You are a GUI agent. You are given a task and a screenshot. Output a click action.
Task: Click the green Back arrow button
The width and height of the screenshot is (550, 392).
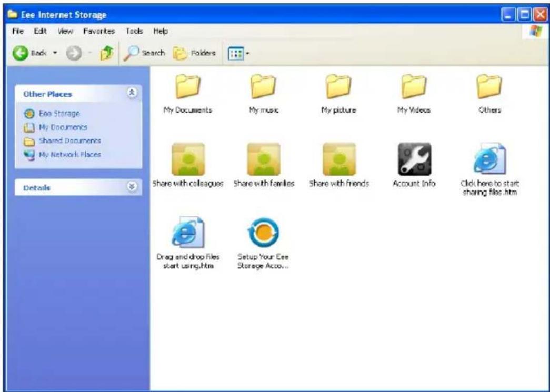(21, 53)
